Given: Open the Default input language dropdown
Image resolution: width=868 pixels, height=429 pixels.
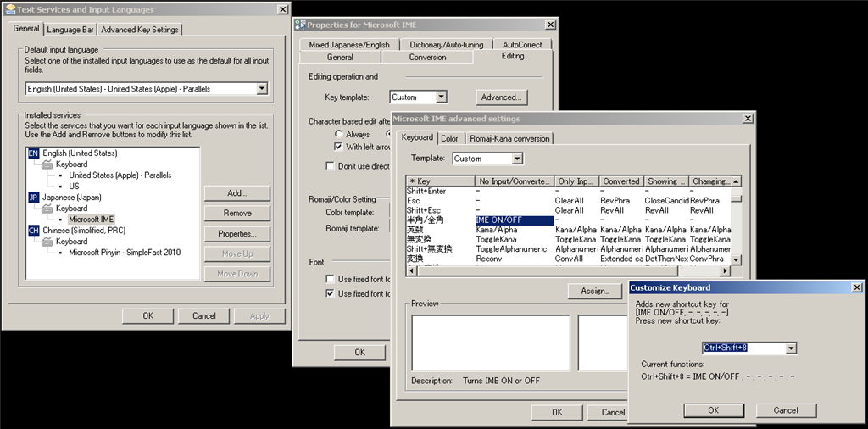Looking at the screenshot, I should [x=262, y=88].
